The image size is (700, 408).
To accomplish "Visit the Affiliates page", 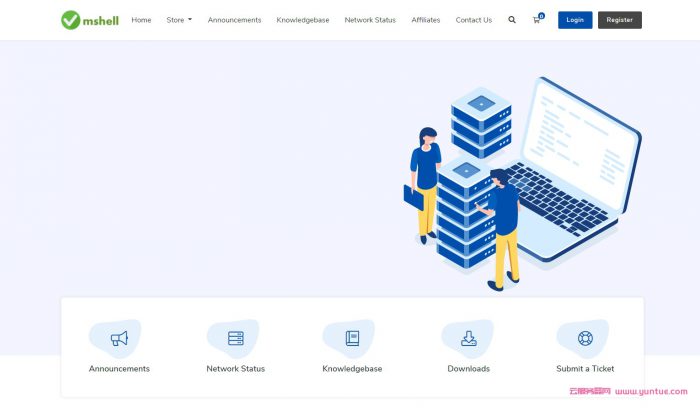I will (425, 20).
